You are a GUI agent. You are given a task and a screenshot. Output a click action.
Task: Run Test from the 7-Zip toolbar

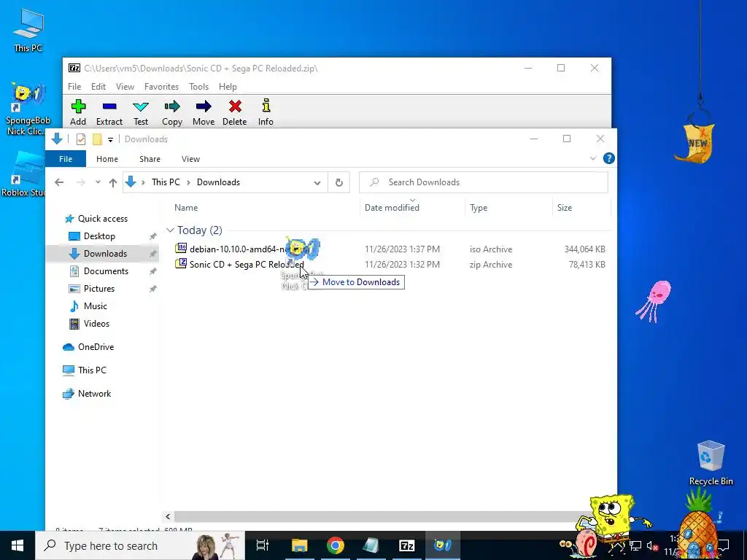click(x=141, y=112)
